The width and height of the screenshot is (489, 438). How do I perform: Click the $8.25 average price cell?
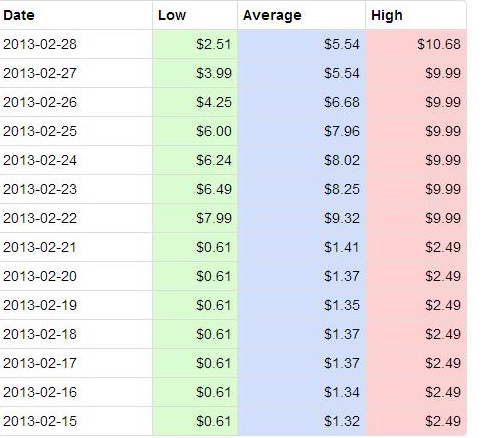click(x=301, y=189)
